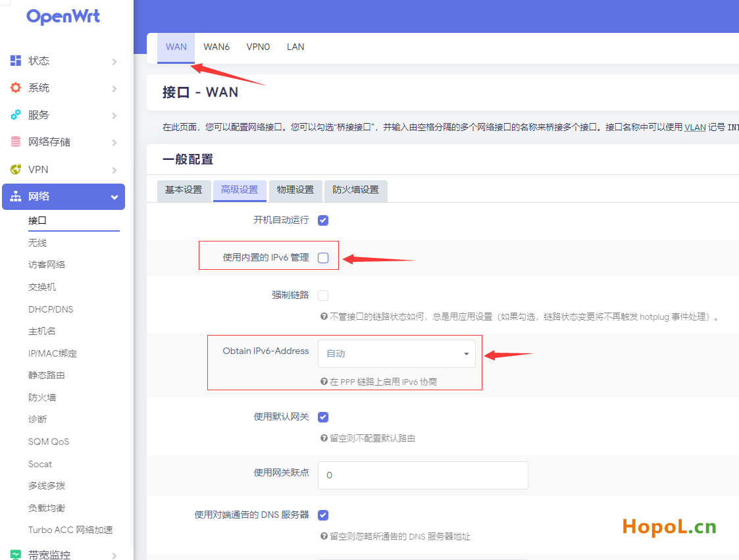Click the 使用网关跃点 input field
The height and width of the screenshot is (560, 739).
422,475
